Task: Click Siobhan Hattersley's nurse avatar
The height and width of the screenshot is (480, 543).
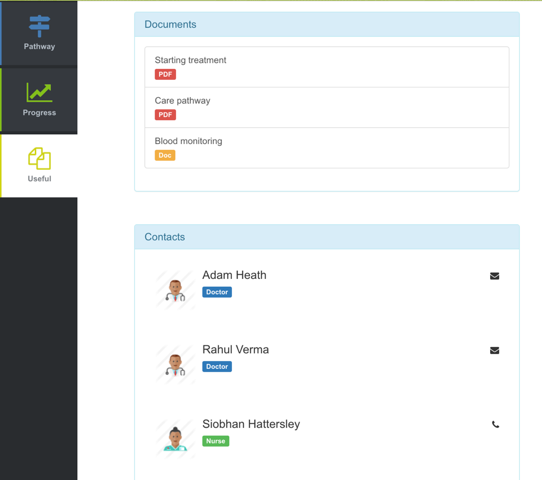Action: 175,439
